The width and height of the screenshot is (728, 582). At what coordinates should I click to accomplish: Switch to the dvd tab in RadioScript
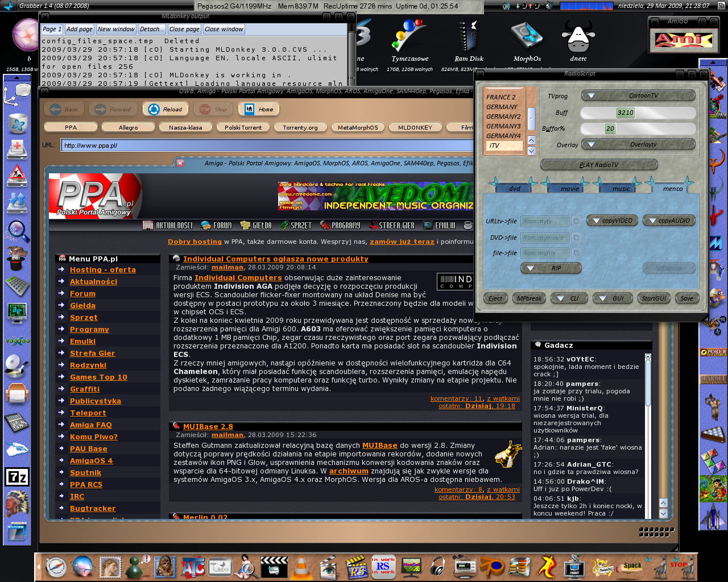[514, 188]
